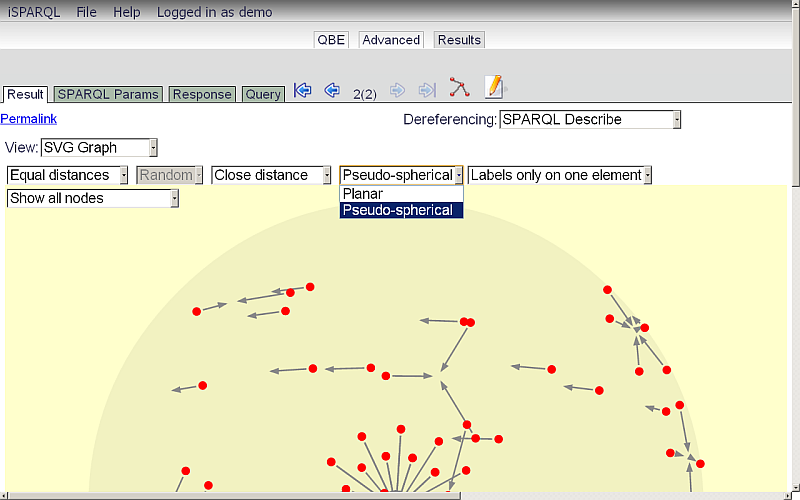Choose Pseudo-spherical from the projection list
The height and width of the screenshot is (500, 800).
(x=402, y=210)
